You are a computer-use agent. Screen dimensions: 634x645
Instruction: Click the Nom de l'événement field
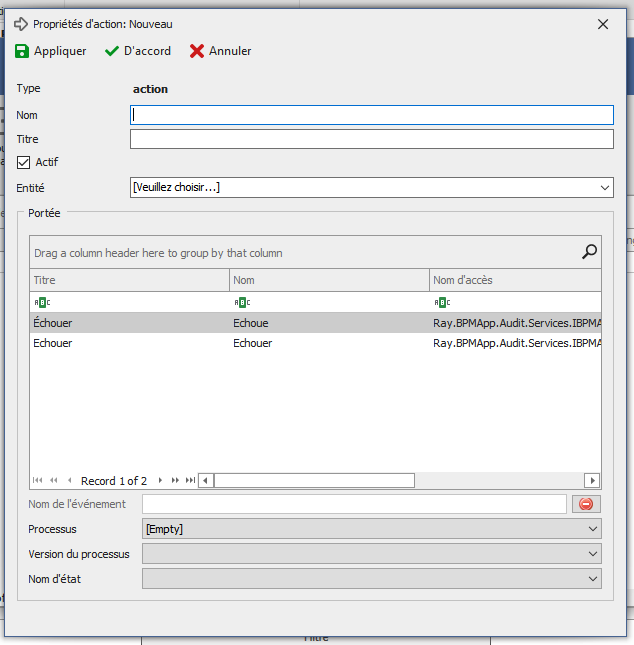click(x=354, y=504)
